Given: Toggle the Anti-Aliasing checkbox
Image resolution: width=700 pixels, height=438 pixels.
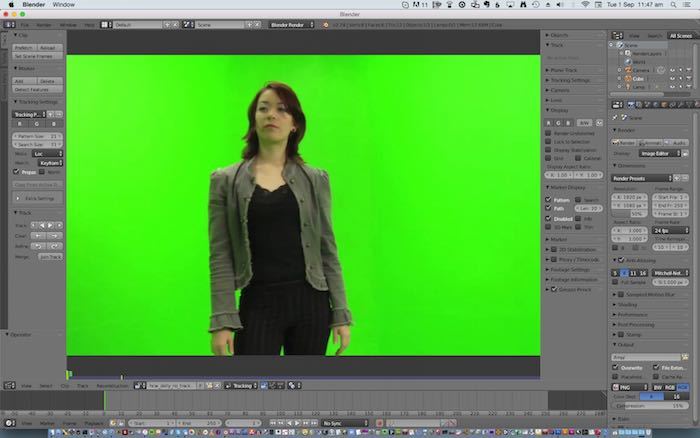Looking at the screenshot, I should 621,260.
